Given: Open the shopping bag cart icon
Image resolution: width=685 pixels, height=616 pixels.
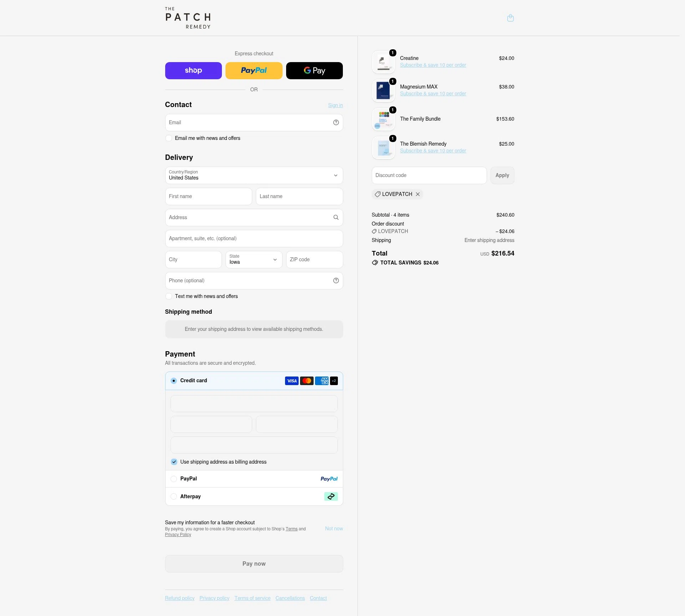Looking at the screenshot, I should coord(510,18).
